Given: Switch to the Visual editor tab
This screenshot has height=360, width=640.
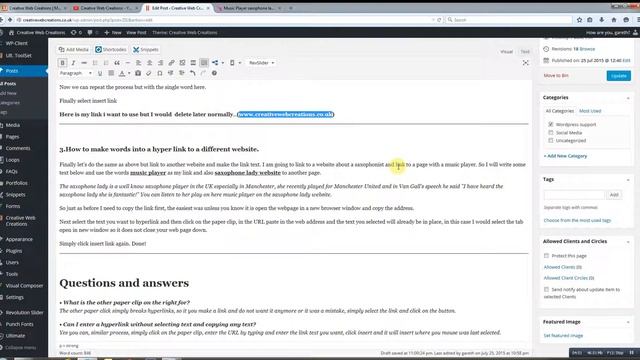Looking at the screenshot, I should [x=506, y=52].
